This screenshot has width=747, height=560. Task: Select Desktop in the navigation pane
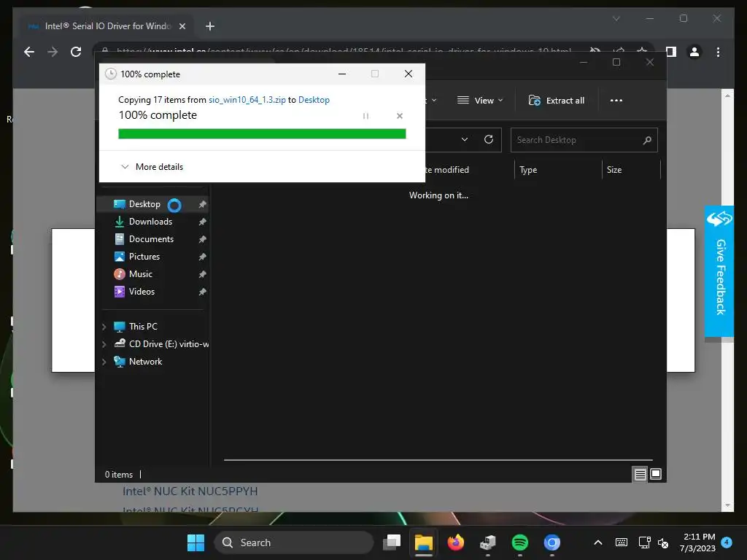pos(144,204)
